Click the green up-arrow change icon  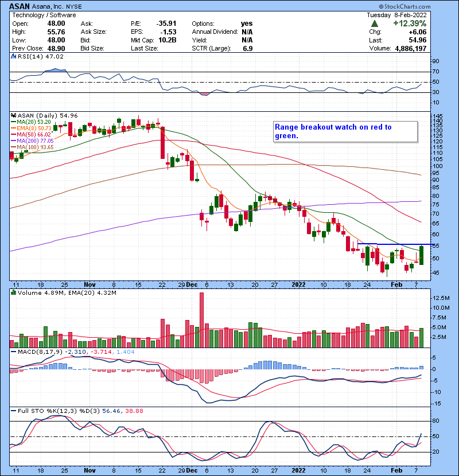[375, 24]
